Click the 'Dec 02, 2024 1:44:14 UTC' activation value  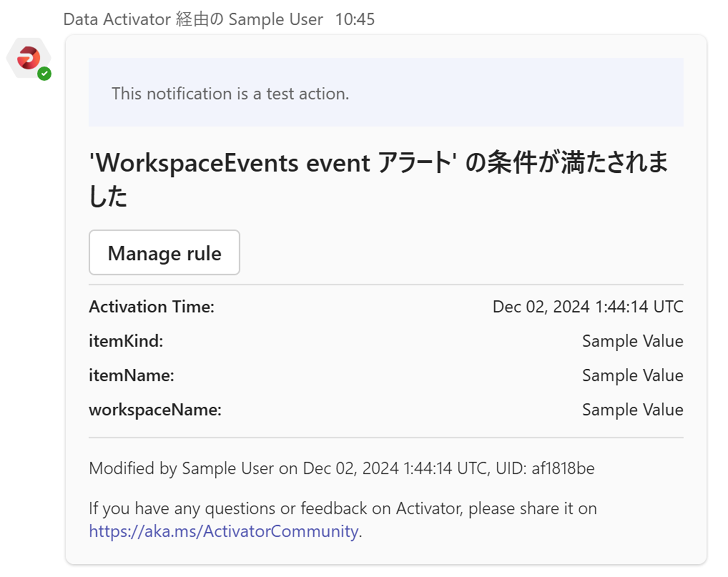click(588, 307)
